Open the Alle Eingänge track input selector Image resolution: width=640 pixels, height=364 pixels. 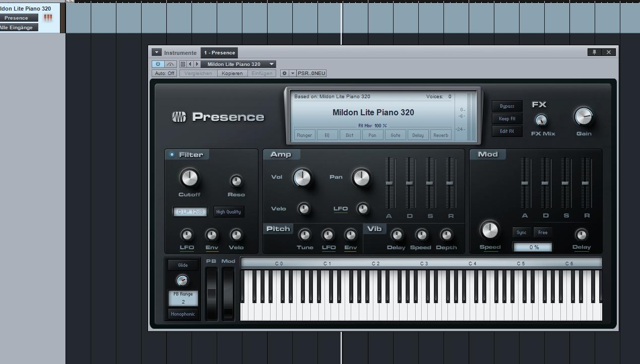(x=19, y=28)
